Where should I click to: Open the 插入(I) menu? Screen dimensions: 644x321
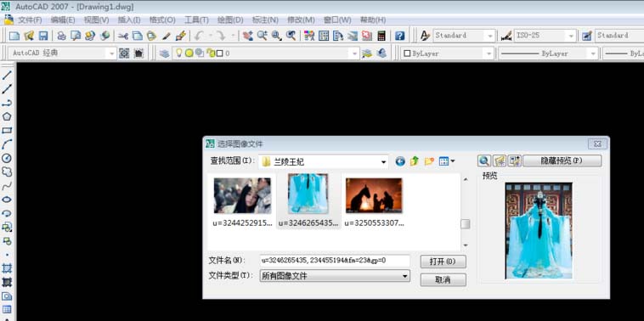coord(129,20)
